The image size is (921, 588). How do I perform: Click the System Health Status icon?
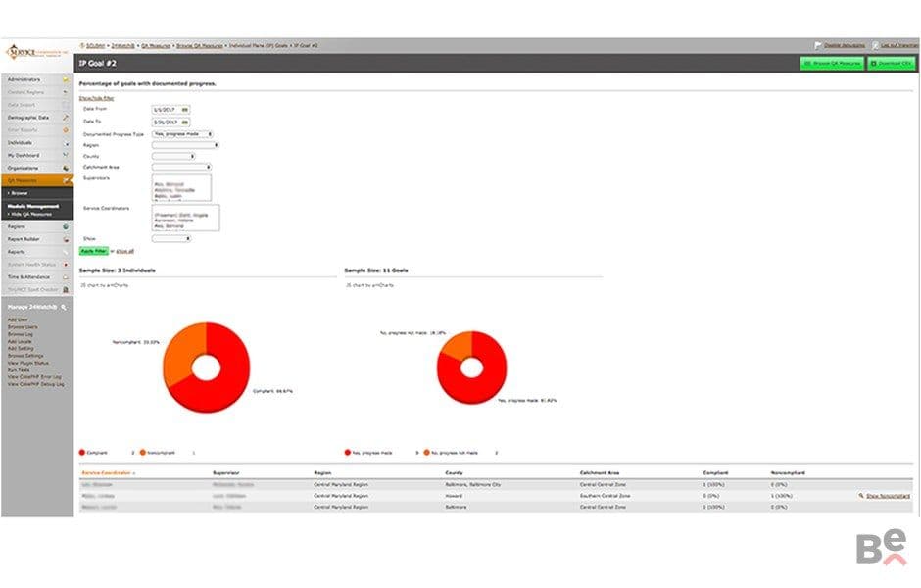click(66, 265)
